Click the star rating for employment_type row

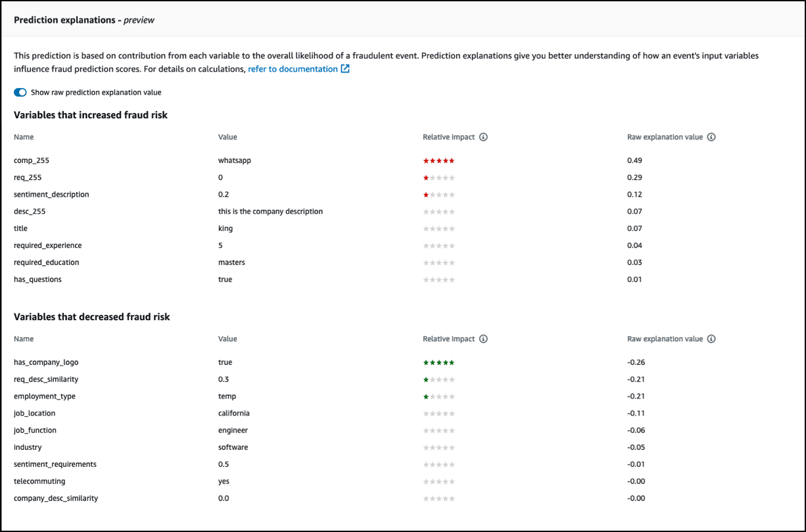click(439, 397)
